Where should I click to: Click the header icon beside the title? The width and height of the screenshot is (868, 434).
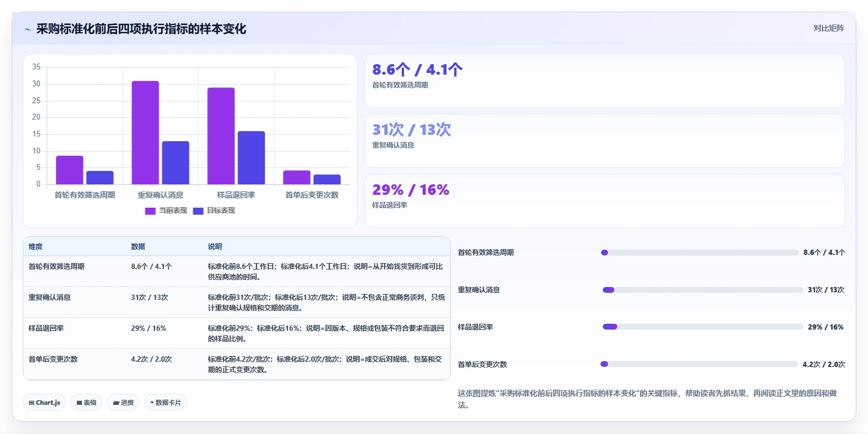(x=27, y=29)
